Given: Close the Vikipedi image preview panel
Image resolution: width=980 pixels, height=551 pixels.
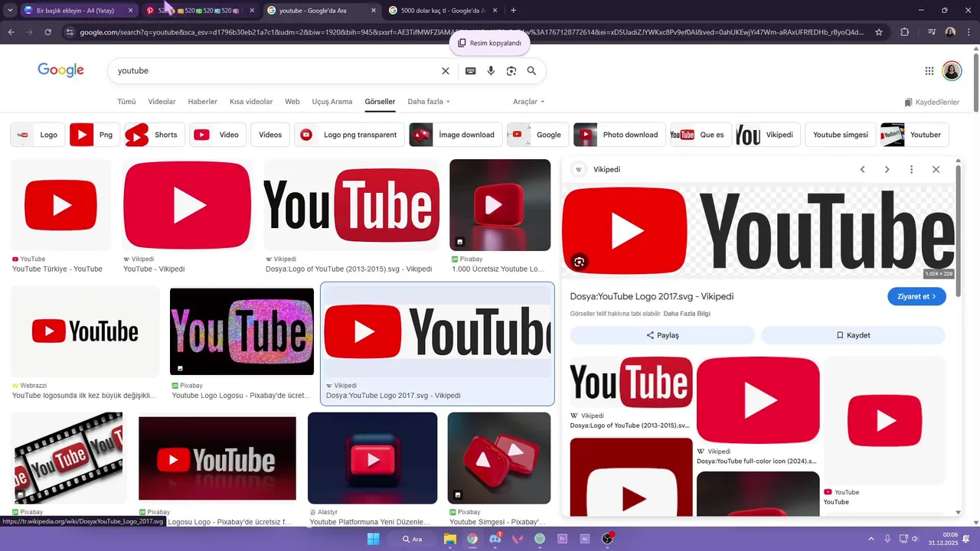Looking at the screenshot, I should pyautogui.click(x=936, y=169).
